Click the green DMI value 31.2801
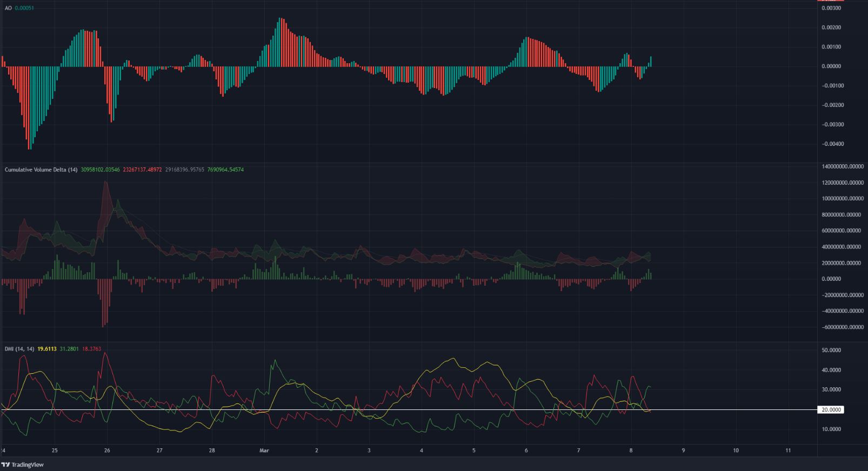 [x=69, y=349]
